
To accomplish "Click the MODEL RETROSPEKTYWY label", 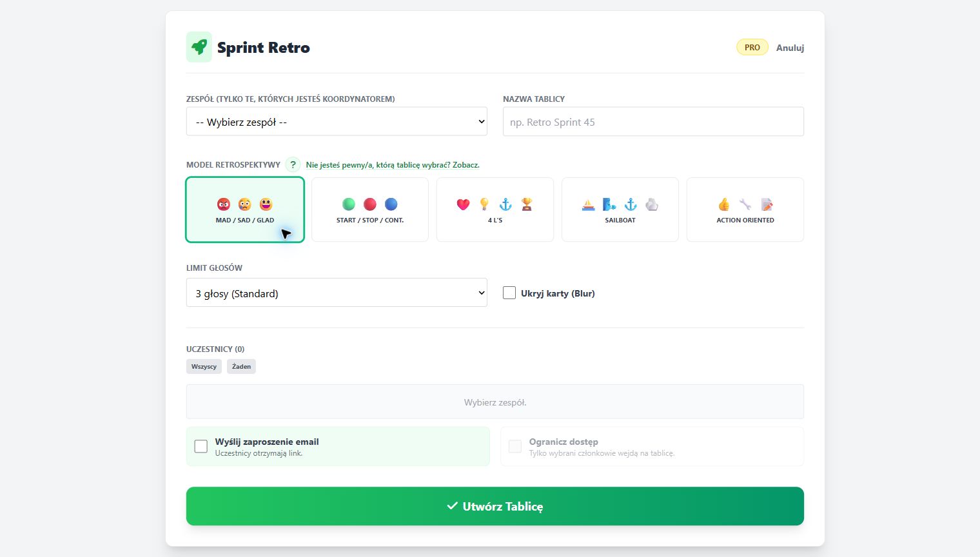I will 233,165.
